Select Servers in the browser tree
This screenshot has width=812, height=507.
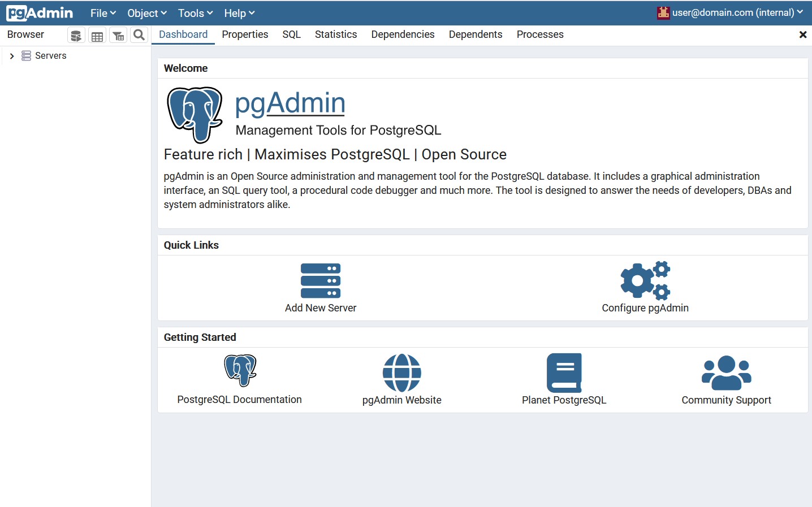(51, 55)
